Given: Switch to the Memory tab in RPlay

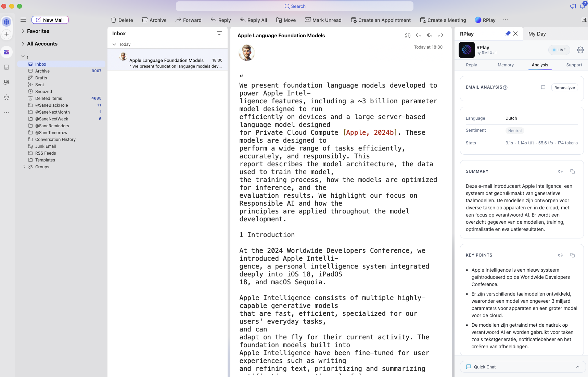Looking at the screenshot, I should click(506, 65).
